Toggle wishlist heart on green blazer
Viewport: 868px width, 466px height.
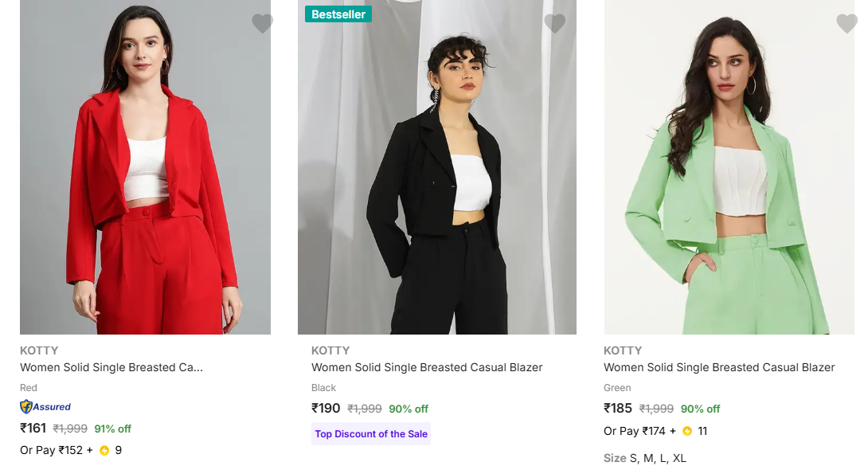(846, 24)
